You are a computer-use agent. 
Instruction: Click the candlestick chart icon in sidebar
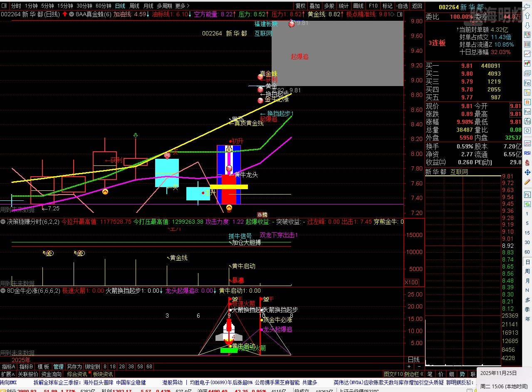[527, 63]
